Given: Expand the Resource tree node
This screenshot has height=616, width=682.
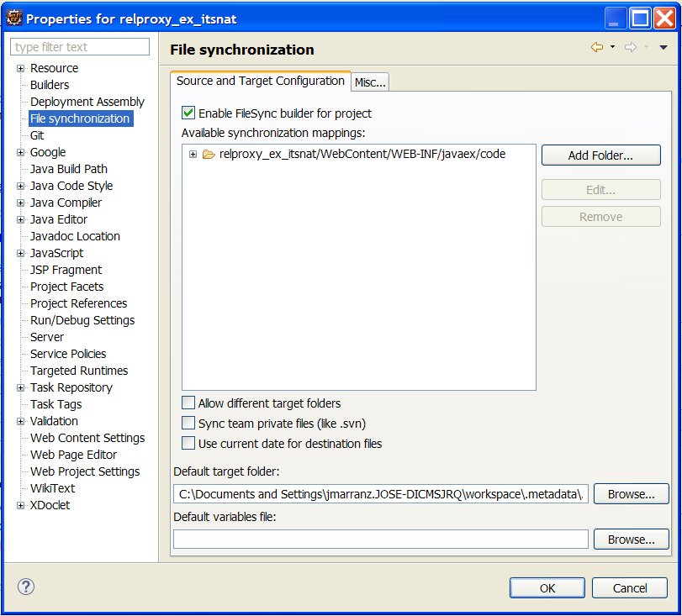Looking at the screenshot, I should 20,69.
